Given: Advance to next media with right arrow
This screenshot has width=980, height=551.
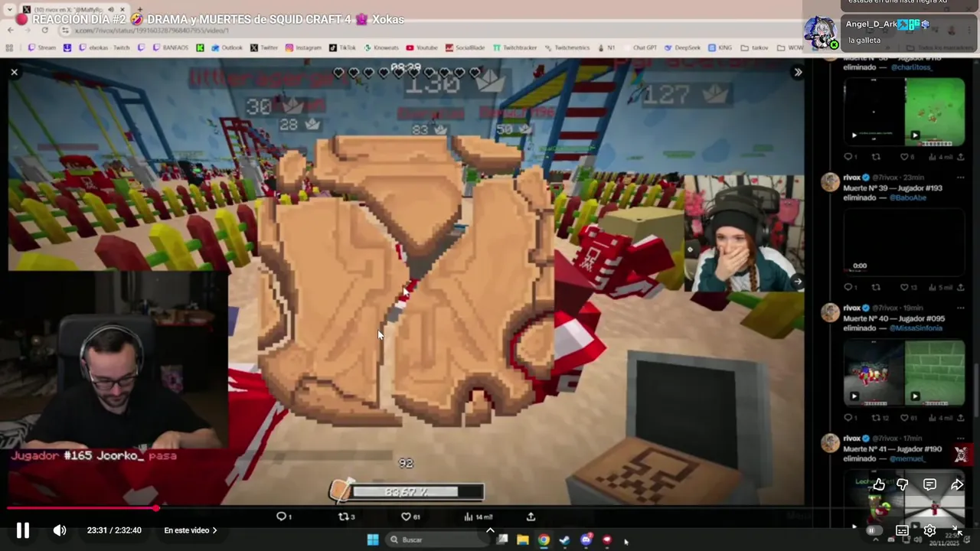Looking at the screenshot, I should [797, 282].
